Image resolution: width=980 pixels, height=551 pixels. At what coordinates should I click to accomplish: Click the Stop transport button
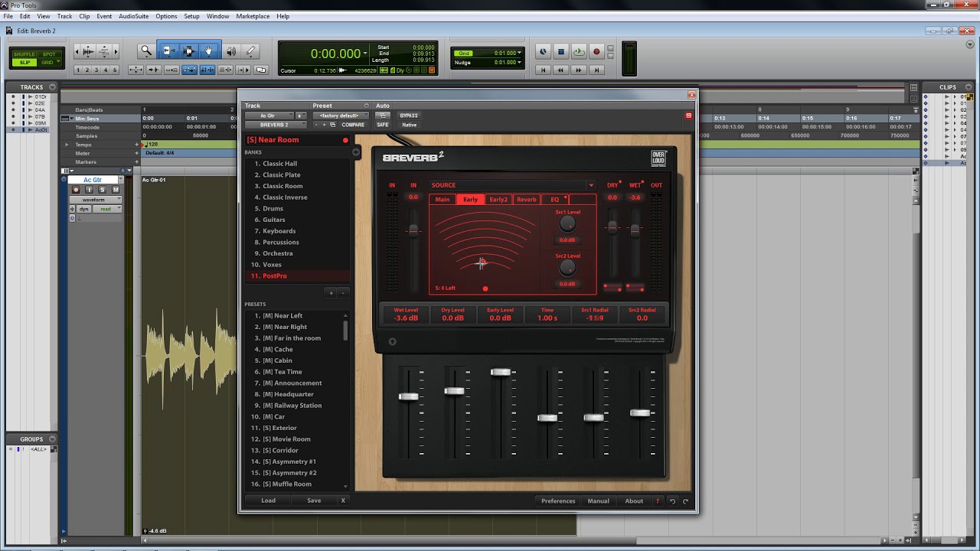[560, 52]
